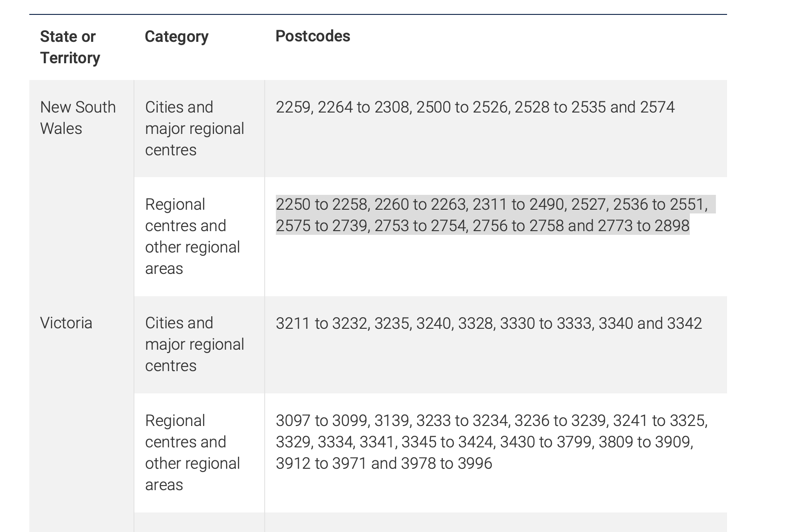
Task: Click the "Postcodes" column header
Action: pyautogui.click(x=313, y=36)
